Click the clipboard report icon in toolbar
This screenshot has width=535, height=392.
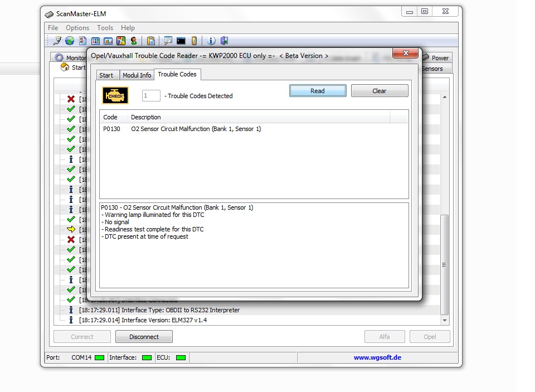tap(150, 41)
